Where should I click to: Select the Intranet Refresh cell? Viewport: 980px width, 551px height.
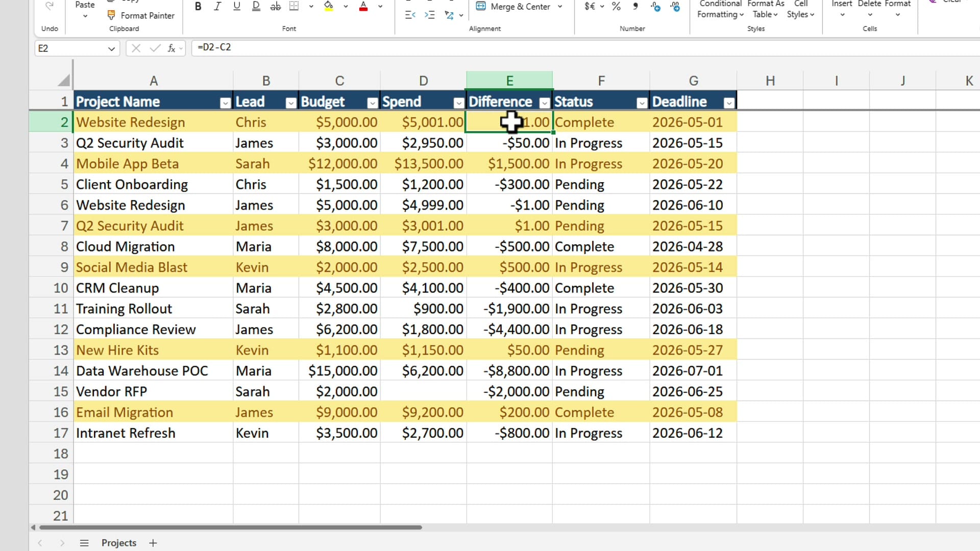[154, 433]
